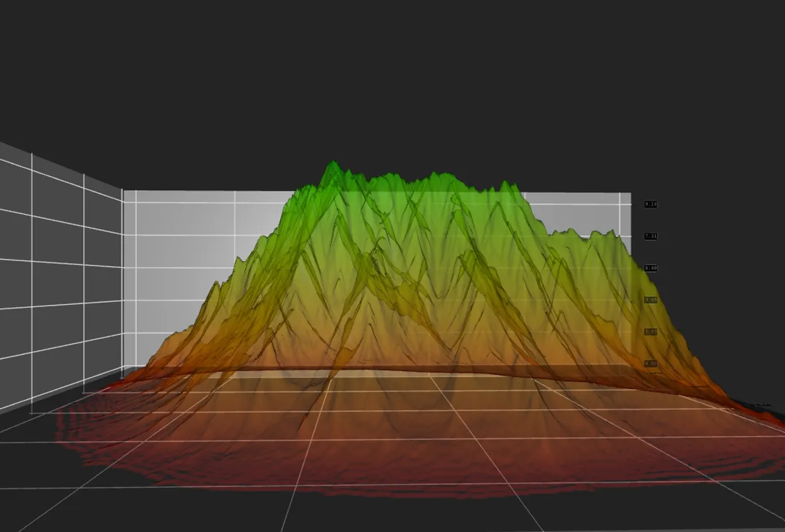Click the 5.48 height axis label
The width and height of the screenshot is (785, 532).
650,268
